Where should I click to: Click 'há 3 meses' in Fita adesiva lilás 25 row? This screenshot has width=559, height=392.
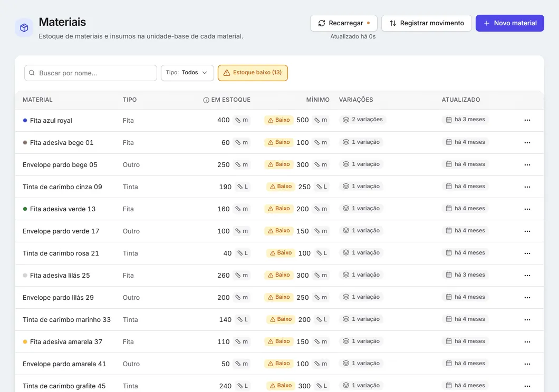pos(465,275)
